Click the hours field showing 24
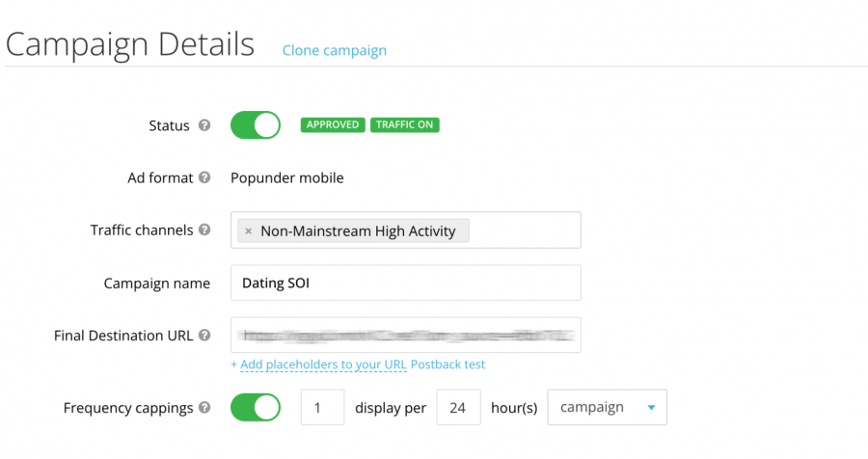 458,408
